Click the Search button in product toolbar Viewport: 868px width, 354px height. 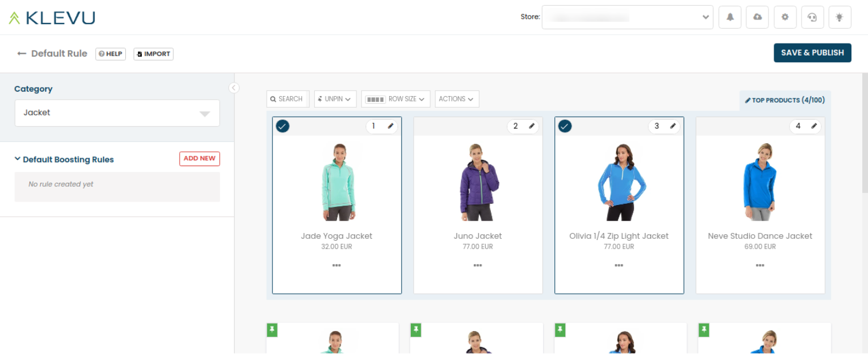coord(288,99)
